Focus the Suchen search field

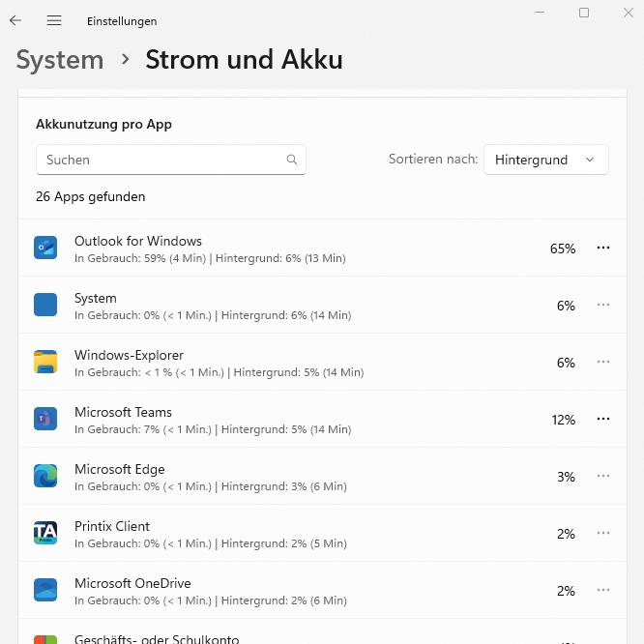171,160
